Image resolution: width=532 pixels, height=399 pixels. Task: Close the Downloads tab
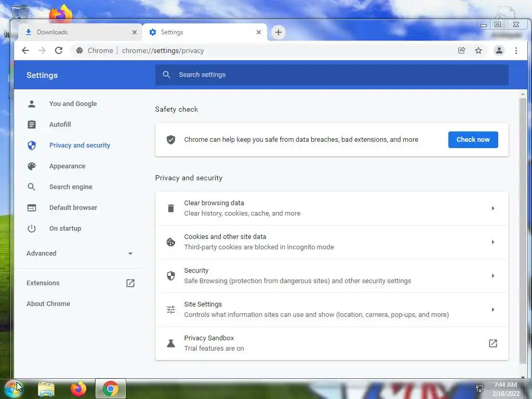click(x=135, y=32)
